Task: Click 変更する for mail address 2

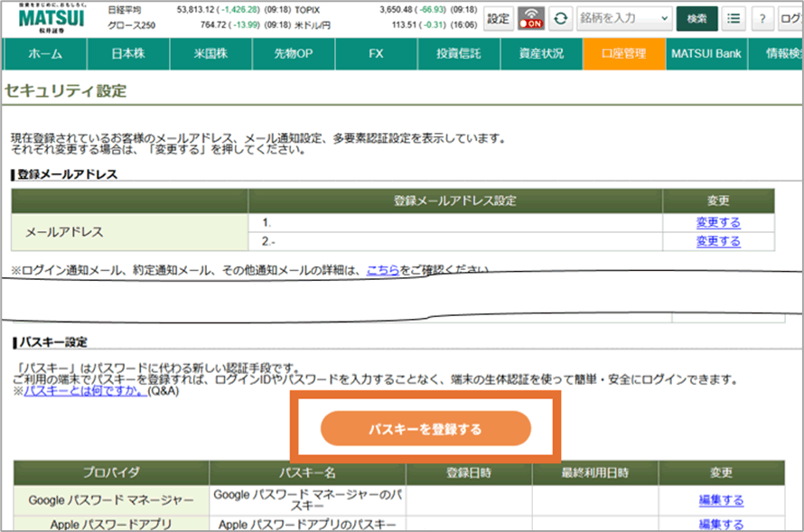Action: click(718, 241)
